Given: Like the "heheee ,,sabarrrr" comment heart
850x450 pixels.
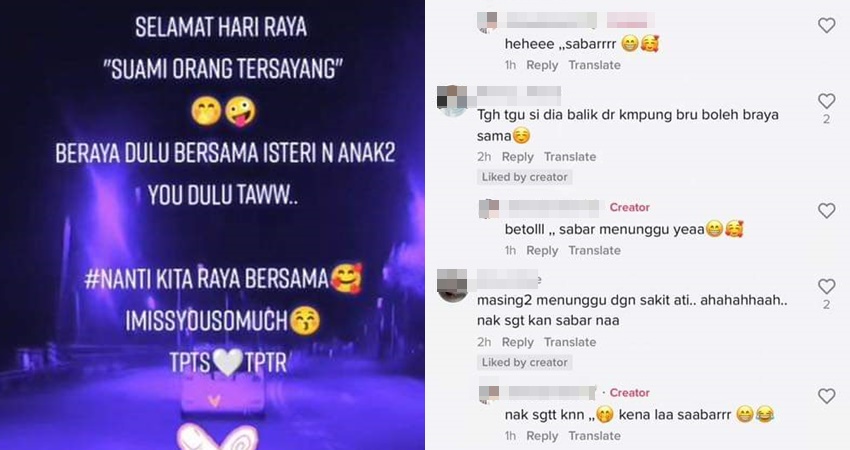Looking at the screenshot, I should click(x=826, y=25).
